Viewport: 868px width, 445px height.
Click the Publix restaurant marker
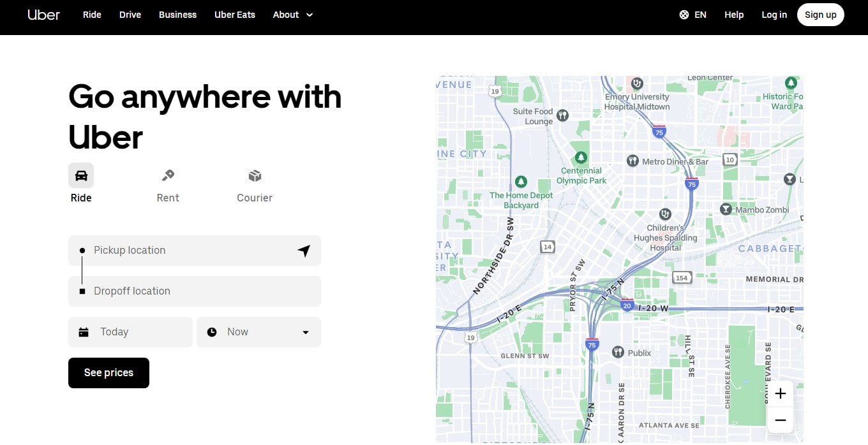(x=618, y=352)
